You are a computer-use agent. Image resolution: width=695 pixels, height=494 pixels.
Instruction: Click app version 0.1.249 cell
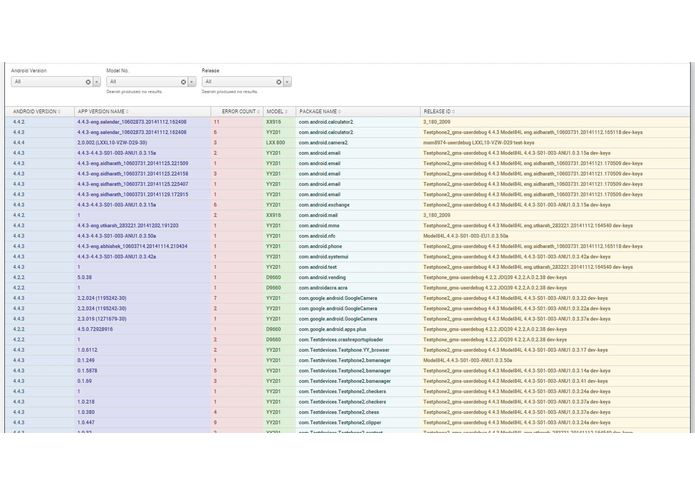click(x=143, y=360)
